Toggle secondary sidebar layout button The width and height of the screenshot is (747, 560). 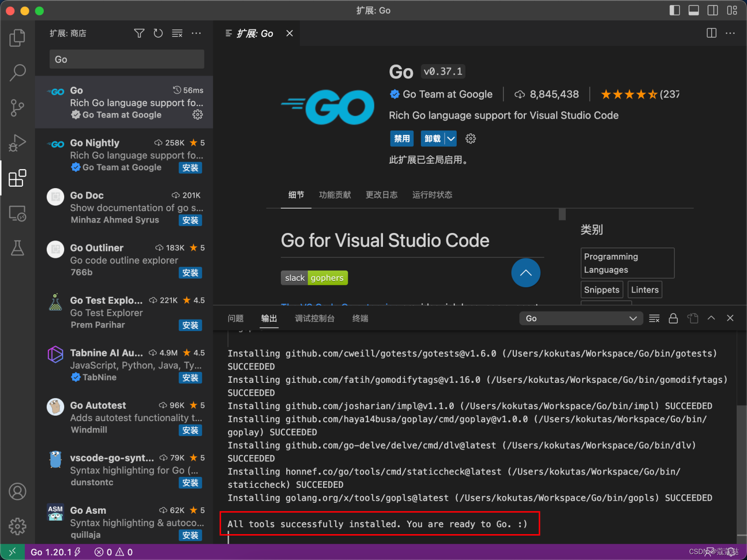(x=713, y=10)
